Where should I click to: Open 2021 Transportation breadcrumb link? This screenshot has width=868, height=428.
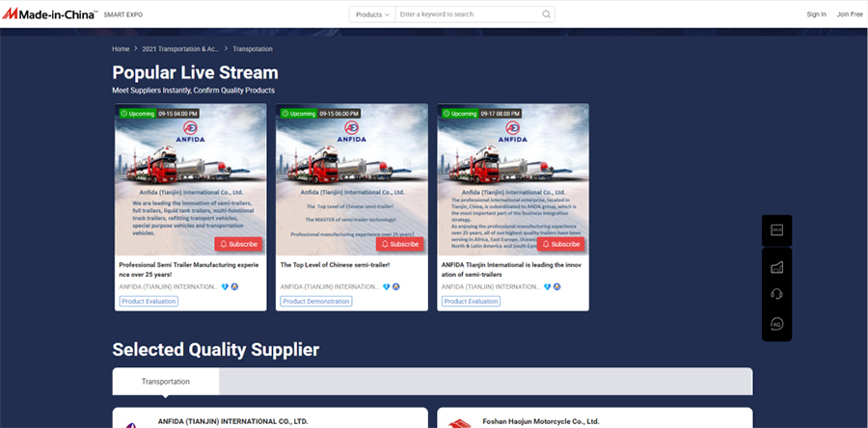179,48
